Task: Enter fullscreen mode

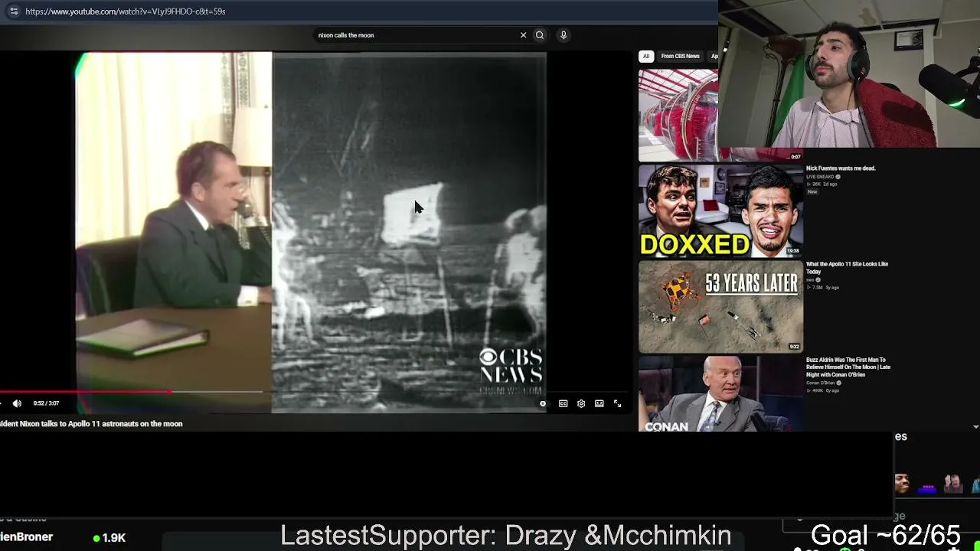Action: (x=618, y=403)
